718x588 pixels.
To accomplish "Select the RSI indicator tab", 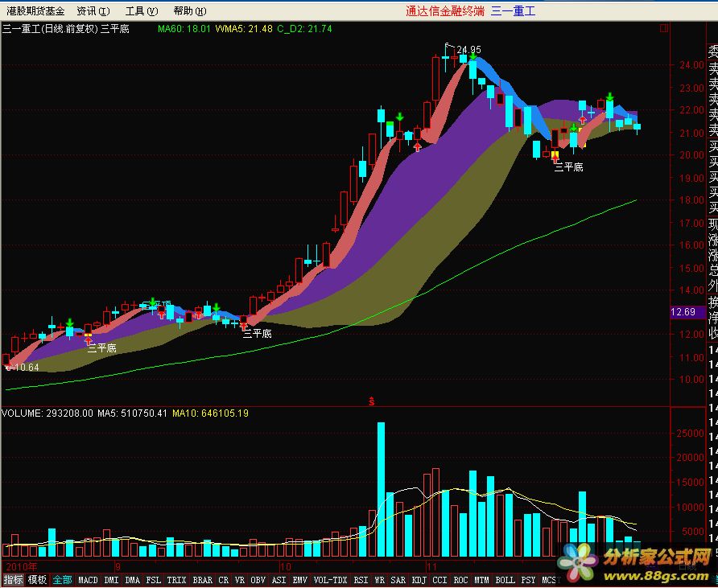I will [x=361, y=580].
